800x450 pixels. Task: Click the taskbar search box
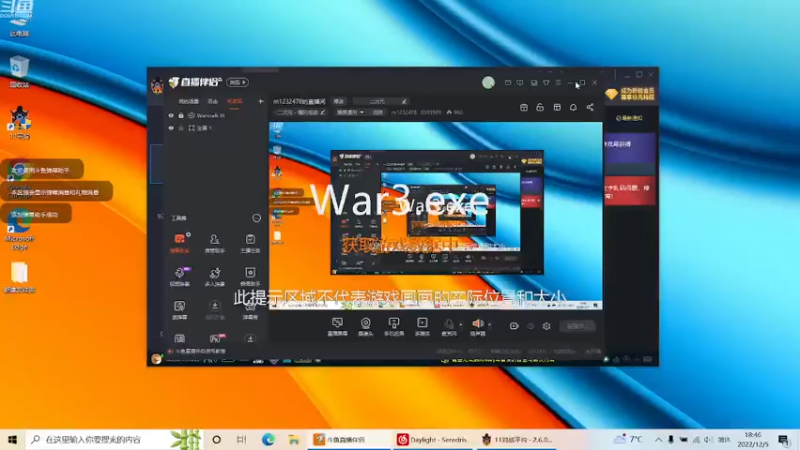[114, 439]
